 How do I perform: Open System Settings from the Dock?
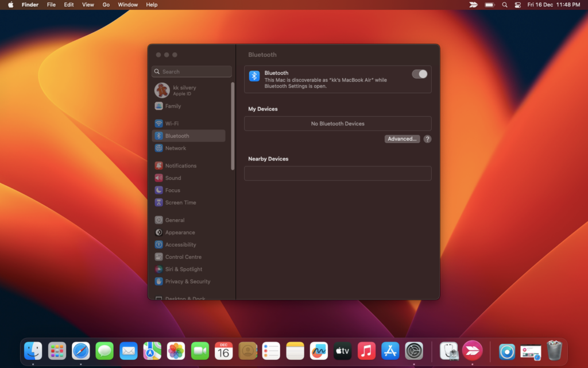(x=414, y=351)
